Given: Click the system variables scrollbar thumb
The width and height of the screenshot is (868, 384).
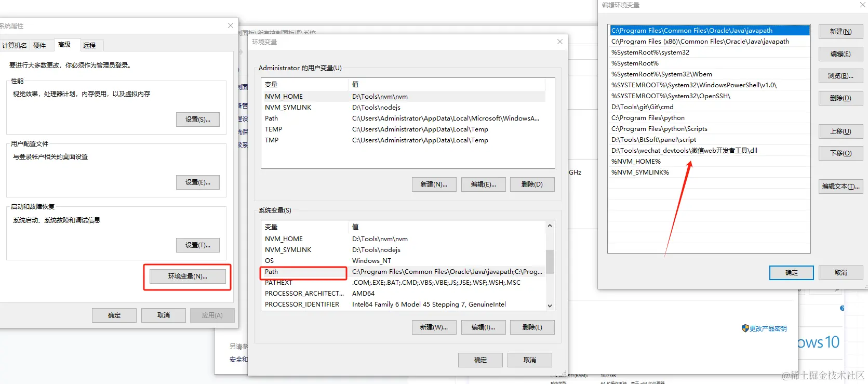Looking at the screenshot, I should [550, 262].
